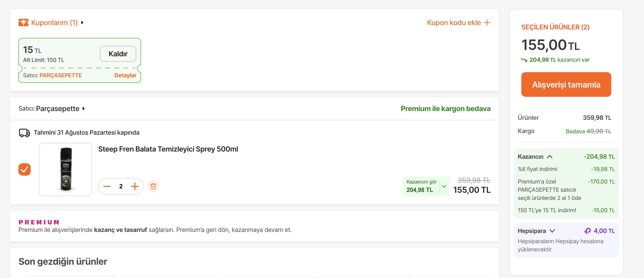The width and height of the screenshot is (644, 278).
Task: Click the Alt Limit: 150 TL coupon text
Action: click(44, 60)
